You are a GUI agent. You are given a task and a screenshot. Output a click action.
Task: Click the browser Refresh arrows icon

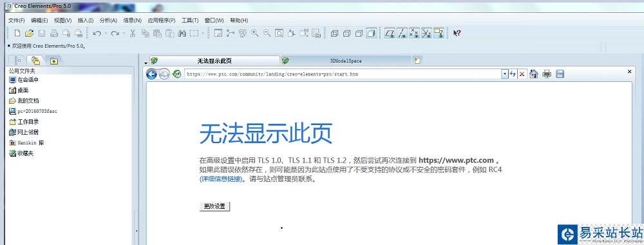tap(513, 74)
